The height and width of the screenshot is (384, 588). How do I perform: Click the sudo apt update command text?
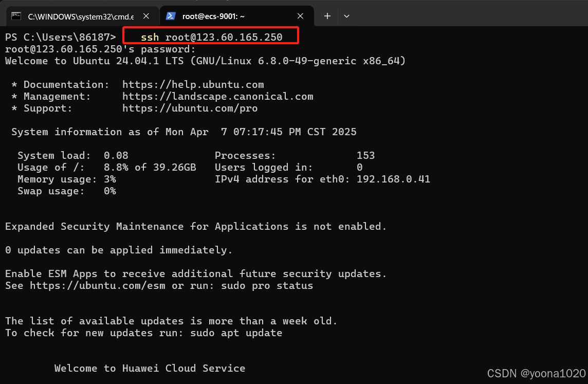pyautogui.click(x=236, y=333)
